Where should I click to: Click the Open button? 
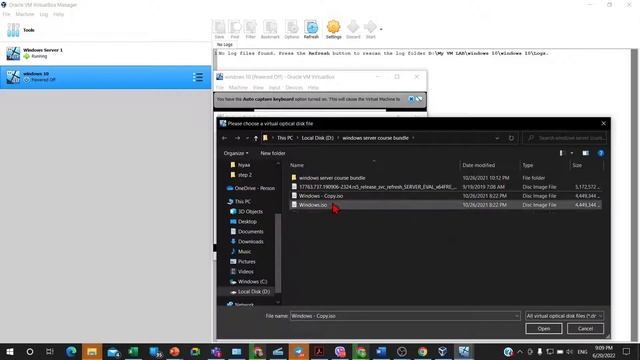click(x=544, y=329)
